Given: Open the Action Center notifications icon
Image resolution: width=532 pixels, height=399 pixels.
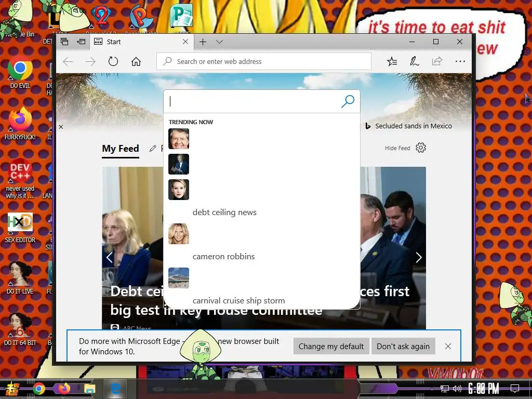Looking at the screenshot, I should pyautogui.click(x=515, y=389).
